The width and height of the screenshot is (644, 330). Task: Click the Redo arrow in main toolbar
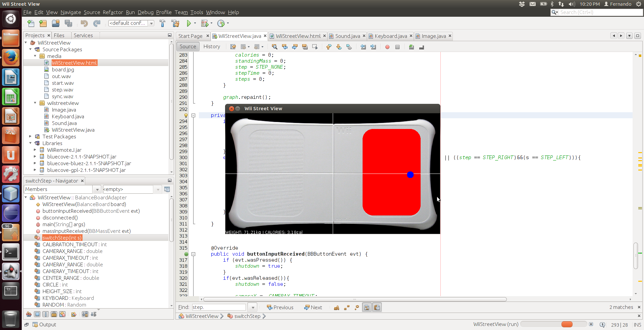click(x=97, y=23)
